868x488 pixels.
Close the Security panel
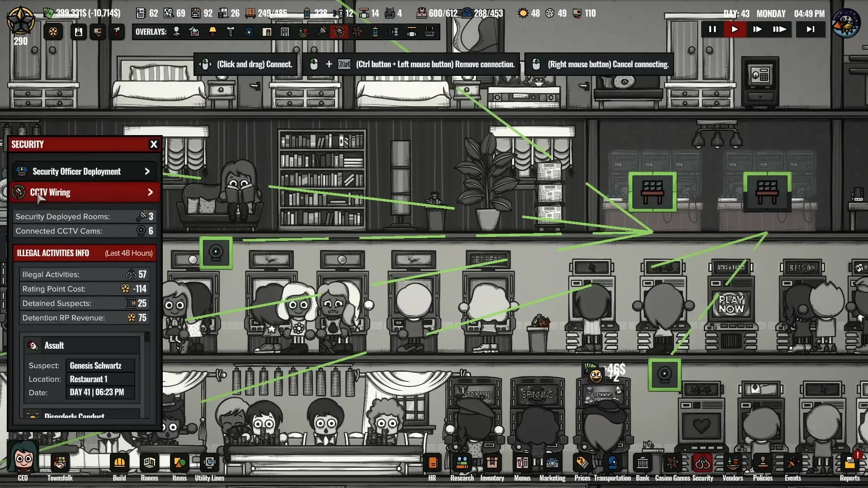154,145
